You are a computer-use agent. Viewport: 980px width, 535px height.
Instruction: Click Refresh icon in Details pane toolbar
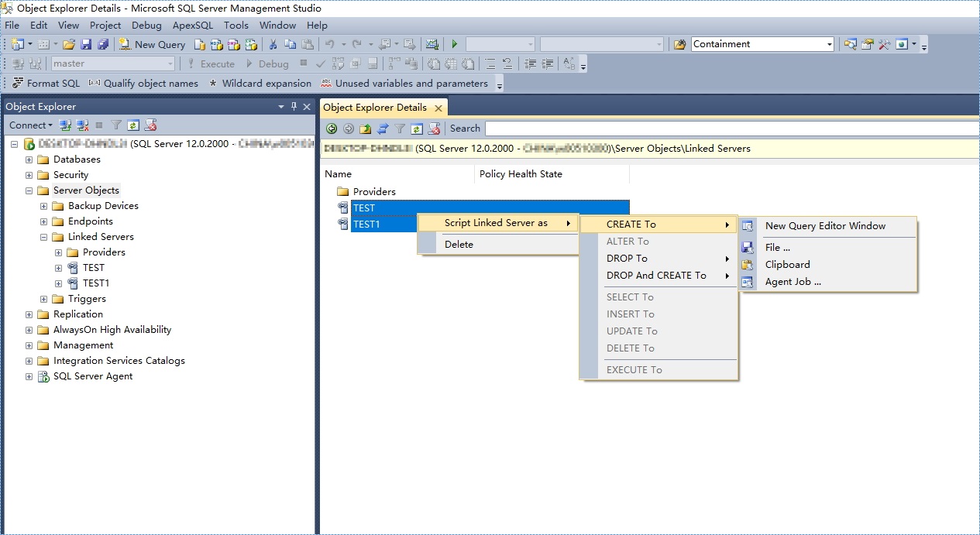(417, 129)
